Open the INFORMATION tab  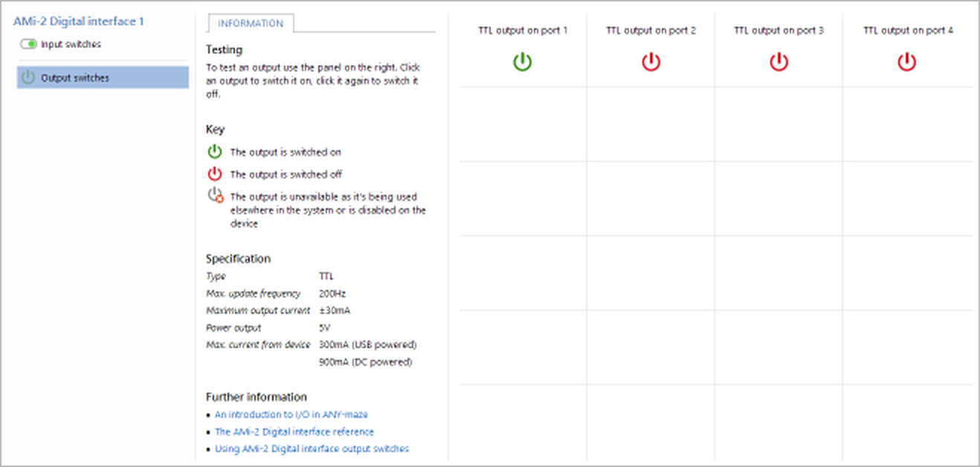pos(251,24)
